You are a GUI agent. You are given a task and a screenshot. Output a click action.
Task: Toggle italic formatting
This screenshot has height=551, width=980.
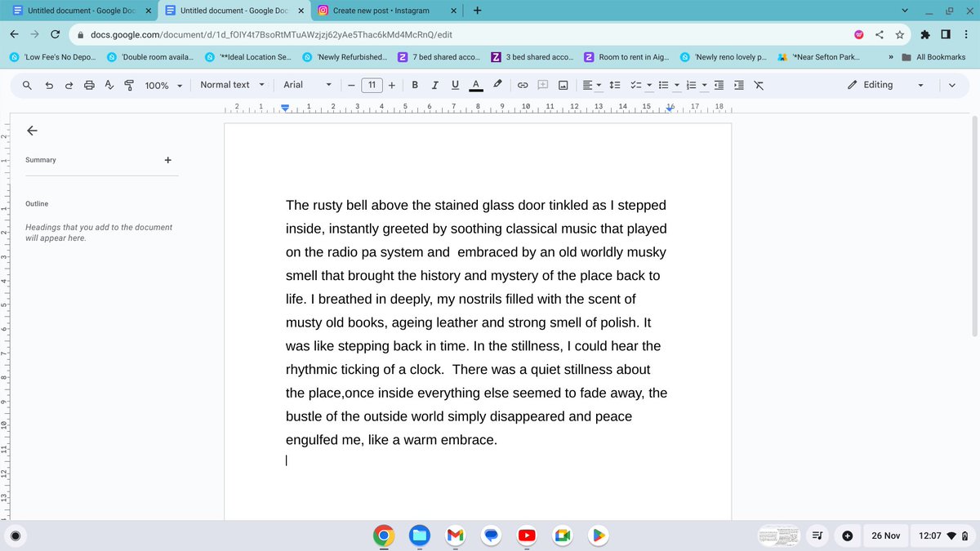(434, 84)
